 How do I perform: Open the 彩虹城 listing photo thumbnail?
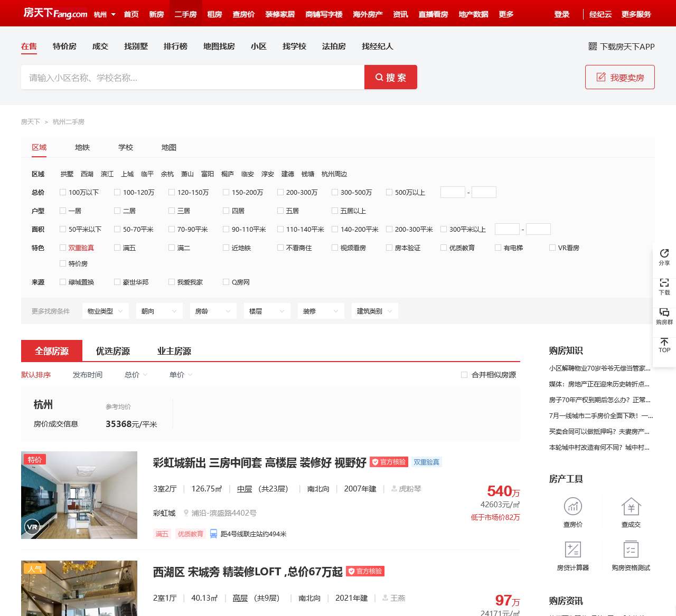tap(79, 495)
